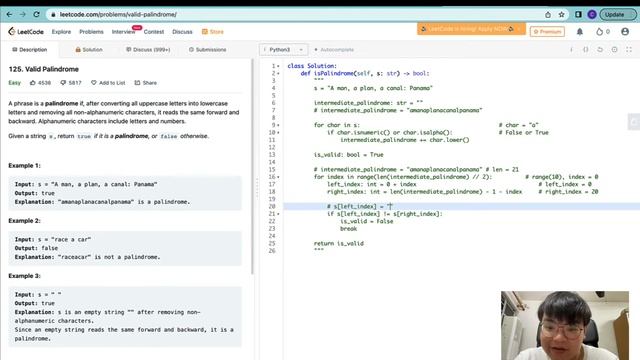Open the browser share icon
Viewport: 640px width, 360px height.
coord(548,15)
